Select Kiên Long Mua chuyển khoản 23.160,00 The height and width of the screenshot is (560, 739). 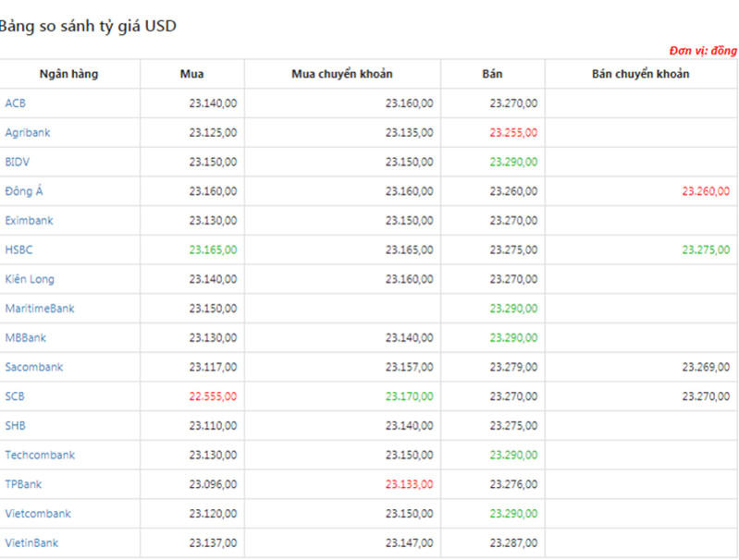(x=409, y=279)
